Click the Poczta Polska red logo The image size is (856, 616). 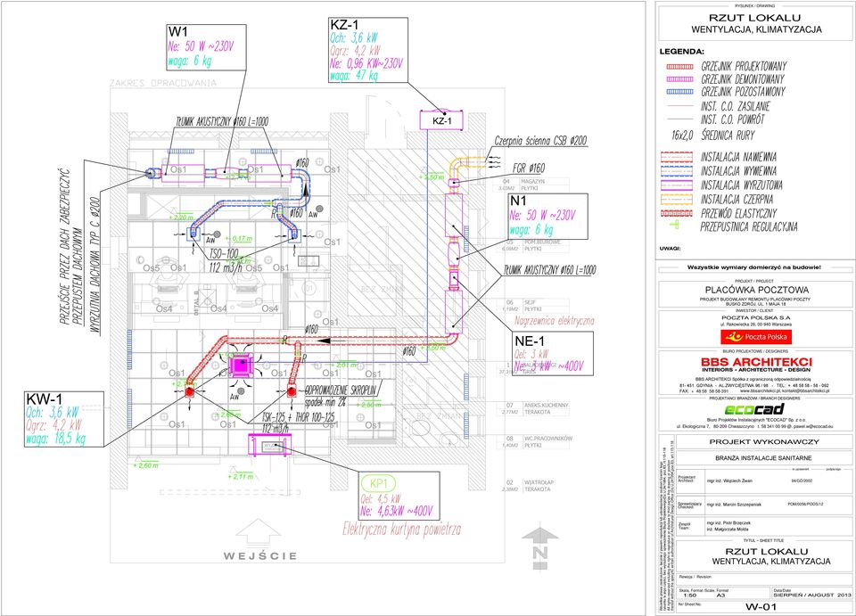coord(756,337)
